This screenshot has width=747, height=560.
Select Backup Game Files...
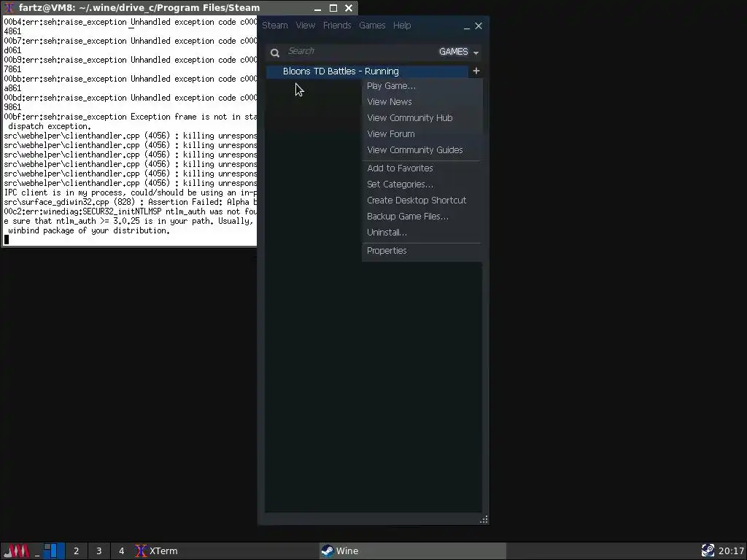(x=422, y=217)
